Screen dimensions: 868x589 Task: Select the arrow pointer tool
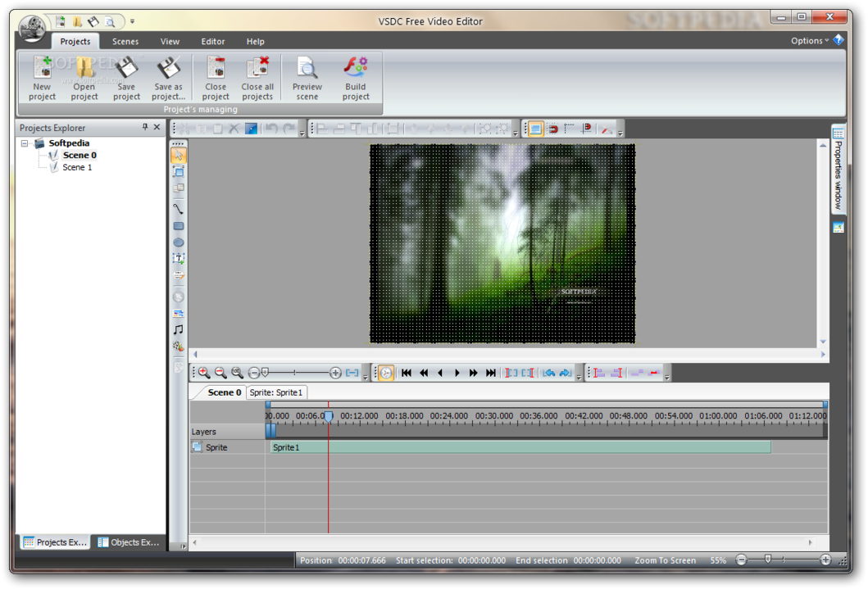(178, 156)
